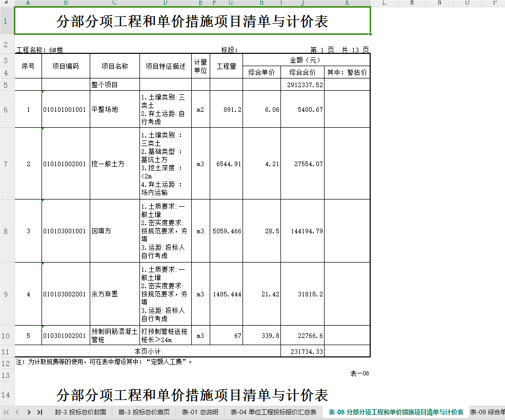Select the amount cell 144194.79

tap(302, 231)
